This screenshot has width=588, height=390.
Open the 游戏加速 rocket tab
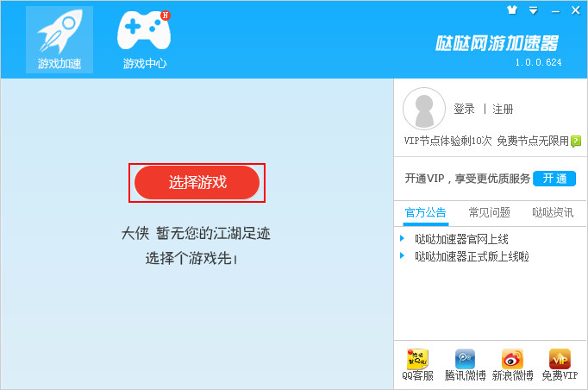(59, 40)
